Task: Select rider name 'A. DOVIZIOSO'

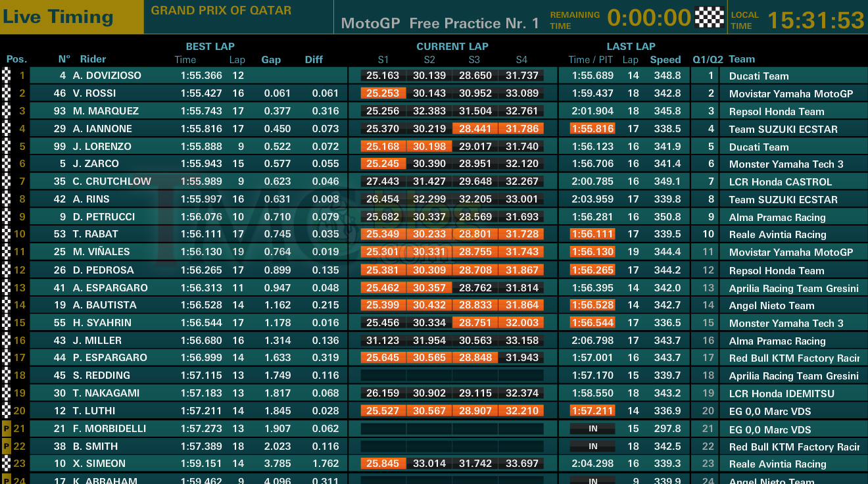Action: [107, 75]
